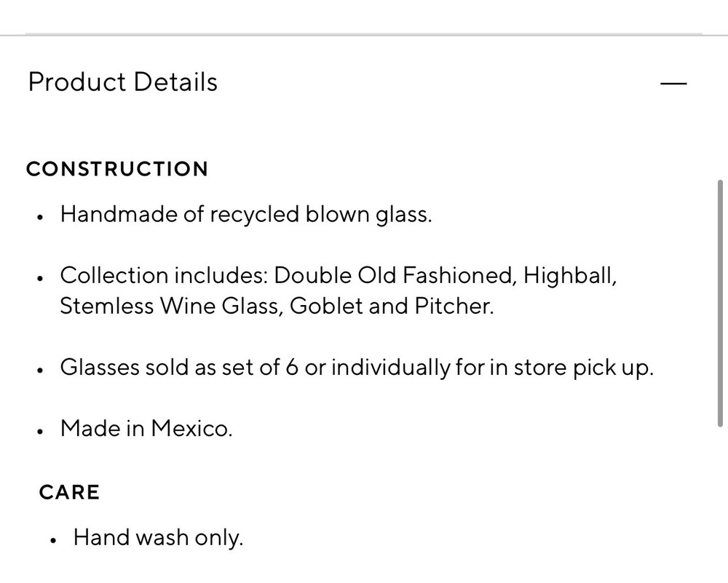Viewport: 728px width, 583px height.
Task: Click the CONSTRUCTION subheading
Action: click(x=117, y=169)
